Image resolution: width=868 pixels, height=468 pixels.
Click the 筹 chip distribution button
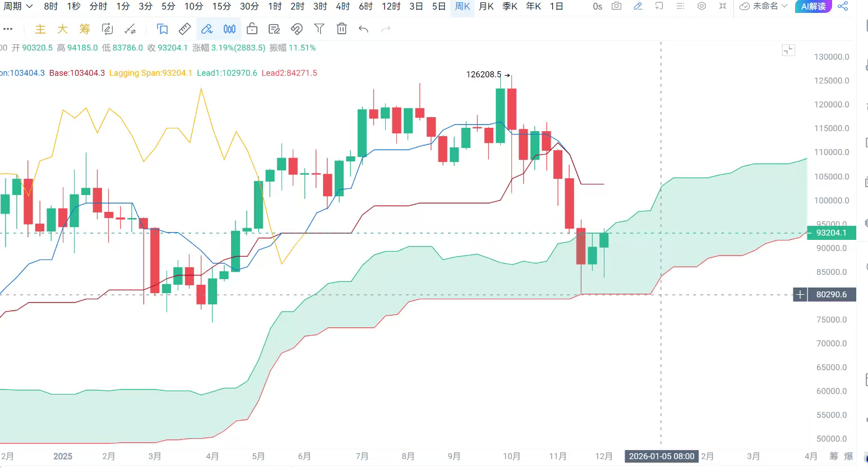tap(85, 29)
